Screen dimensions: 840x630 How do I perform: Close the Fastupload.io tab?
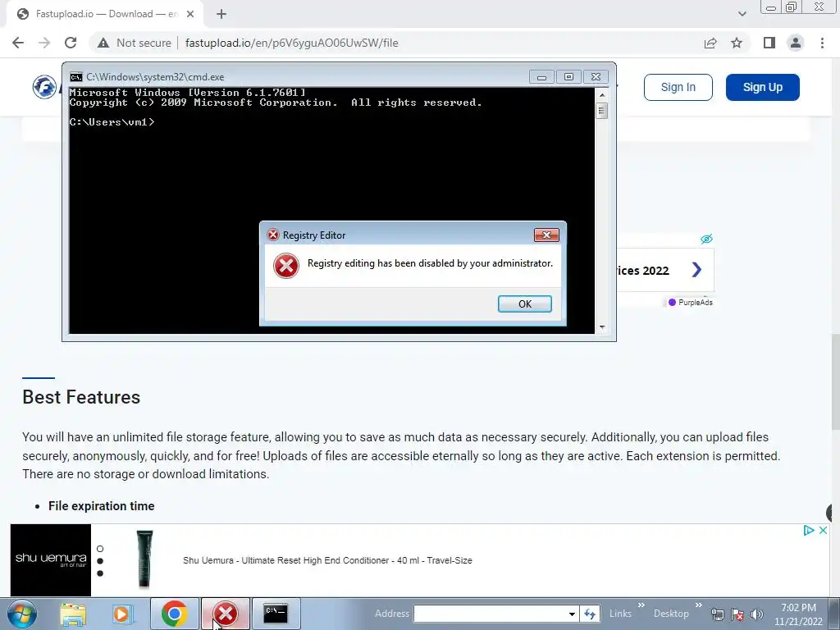point(190,14)
